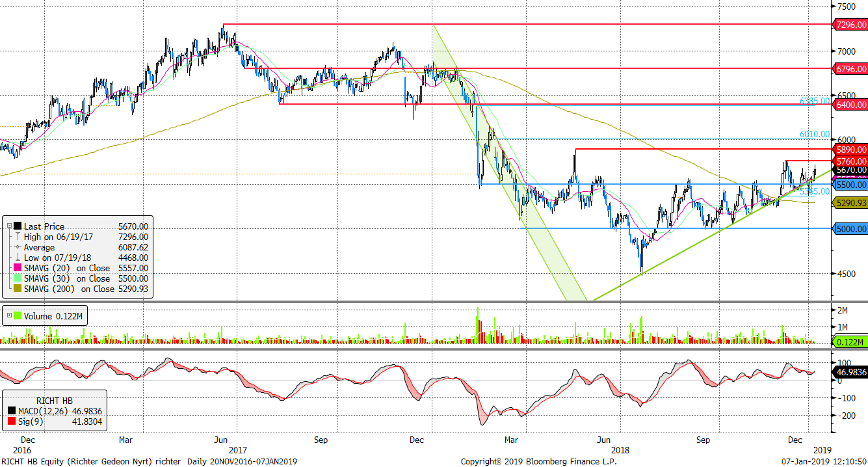The image size is (868, 467).
Task: Click the 6010.00 light-blue annotation
Action: pos(815,134)
